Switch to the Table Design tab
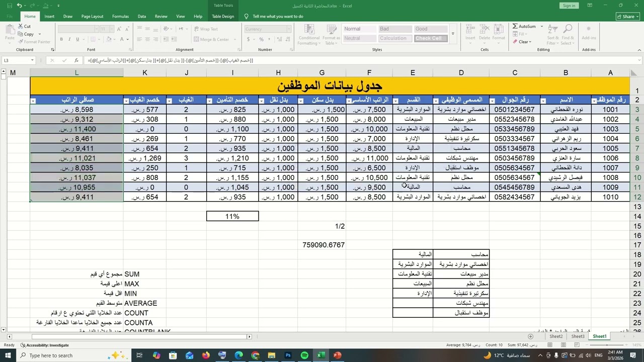 pos(223,16)
